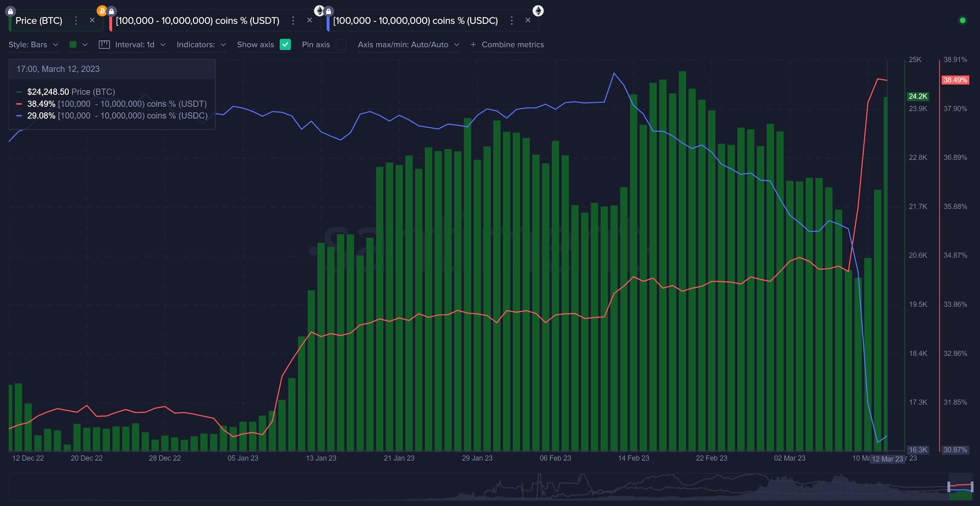Click the Ethereum logo at USDC tab's right end
This screenshot has height=506, width=980.
[x=538, y=11]
